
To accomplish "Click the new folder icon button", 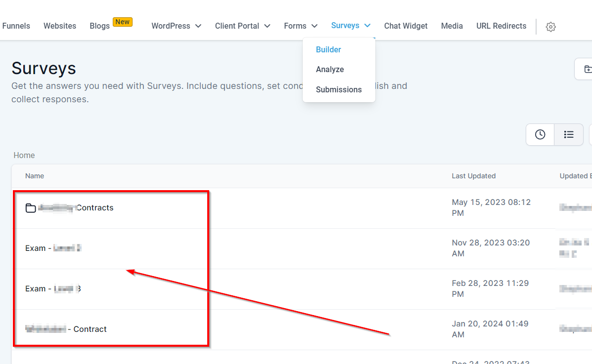I will coord(587,69).
